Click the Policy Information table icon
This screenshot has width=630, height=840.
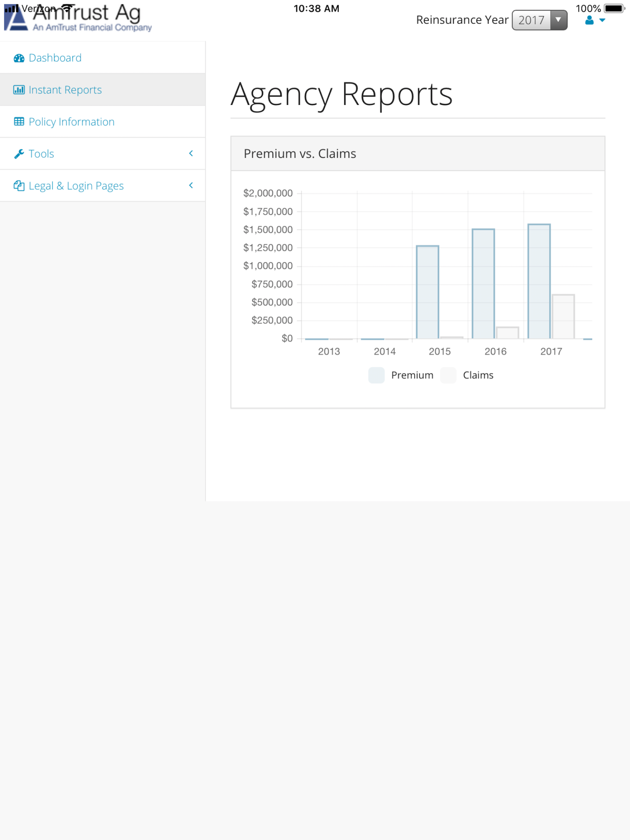(x=19, y=122)
